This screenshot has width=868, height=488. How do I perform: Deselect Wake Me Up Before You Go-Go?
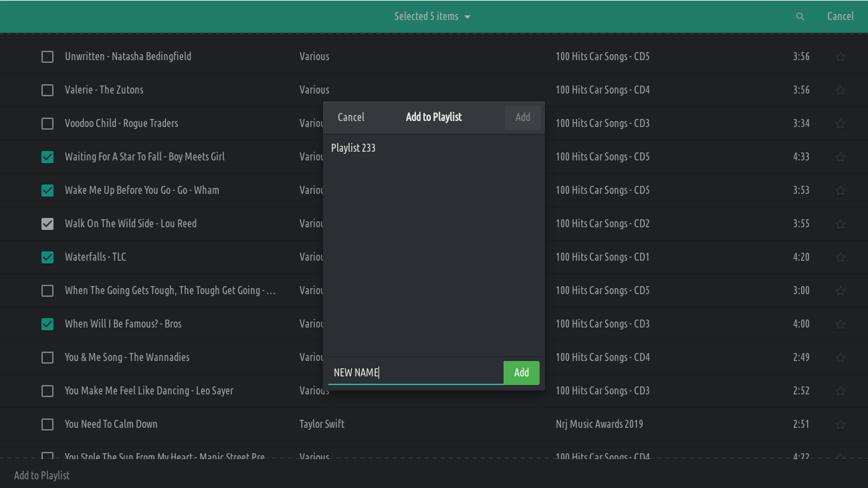click(x=47, y=191)
